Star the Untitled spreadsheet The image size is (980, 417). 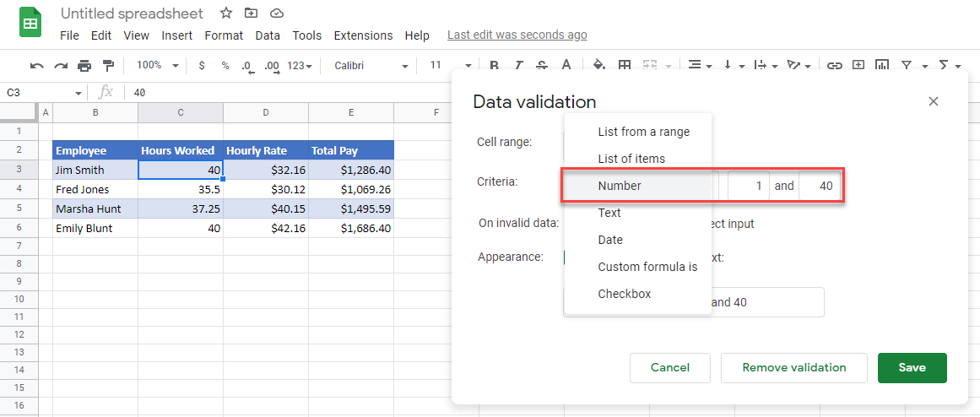(x=225, y=14)
